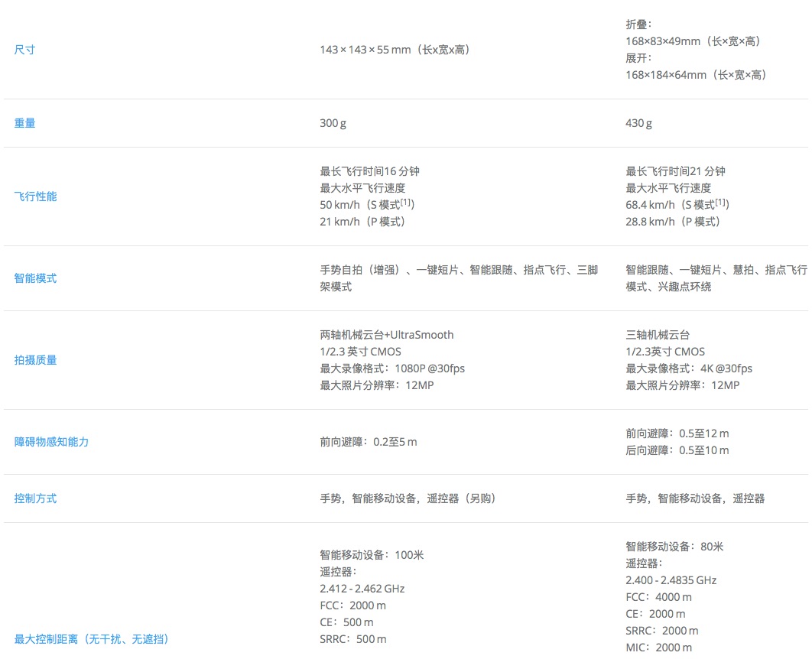Screen dimensions: 812x659
Task: Click the 4K @30fps video format line
Action: (x=688, y=368)
